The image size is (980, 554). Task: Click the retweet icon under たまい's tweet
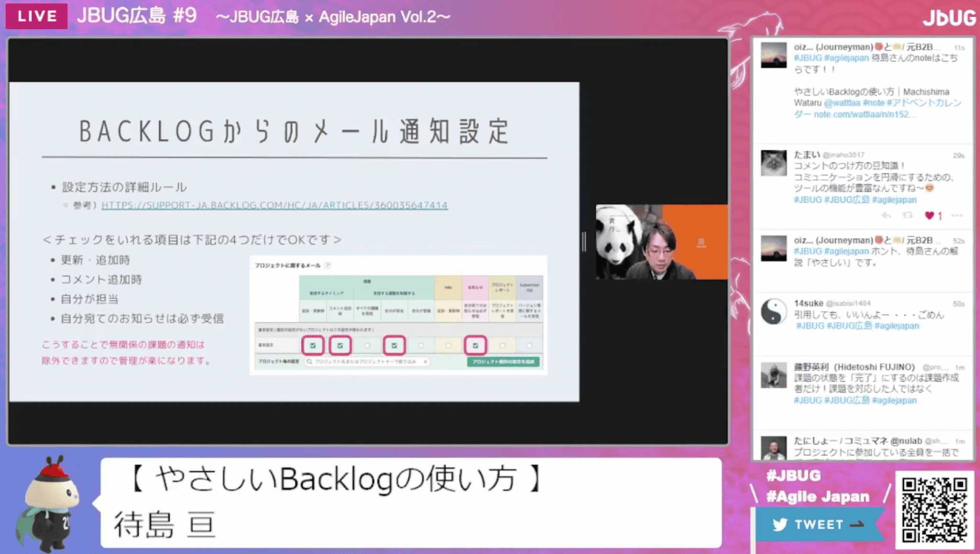point(907,216)
